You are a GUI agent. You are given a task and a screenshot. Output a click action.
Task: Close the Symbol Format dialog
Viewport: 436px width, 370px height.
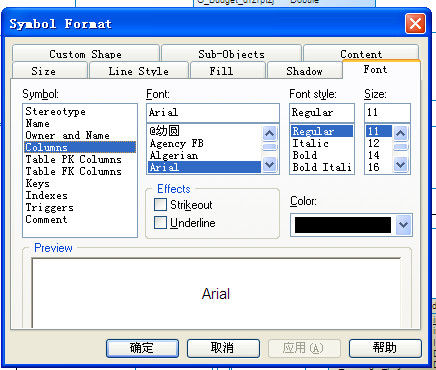pos(415,24)
